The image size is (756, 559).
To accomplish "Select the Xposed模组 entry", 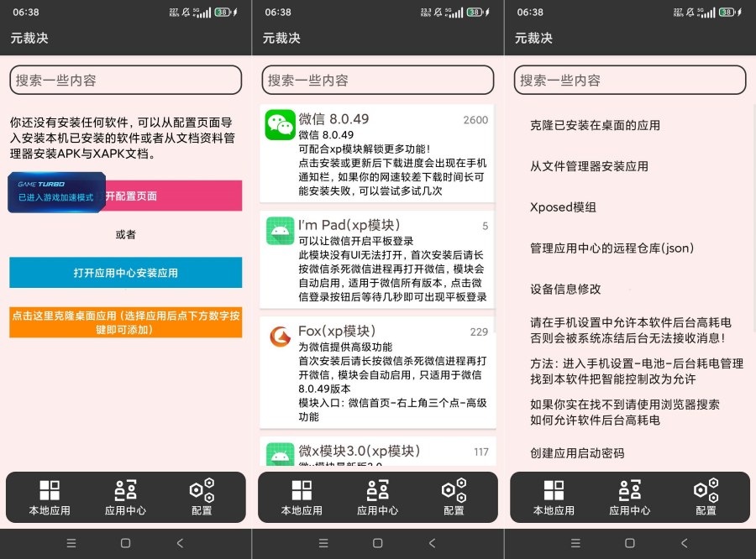I will (561, 207).
